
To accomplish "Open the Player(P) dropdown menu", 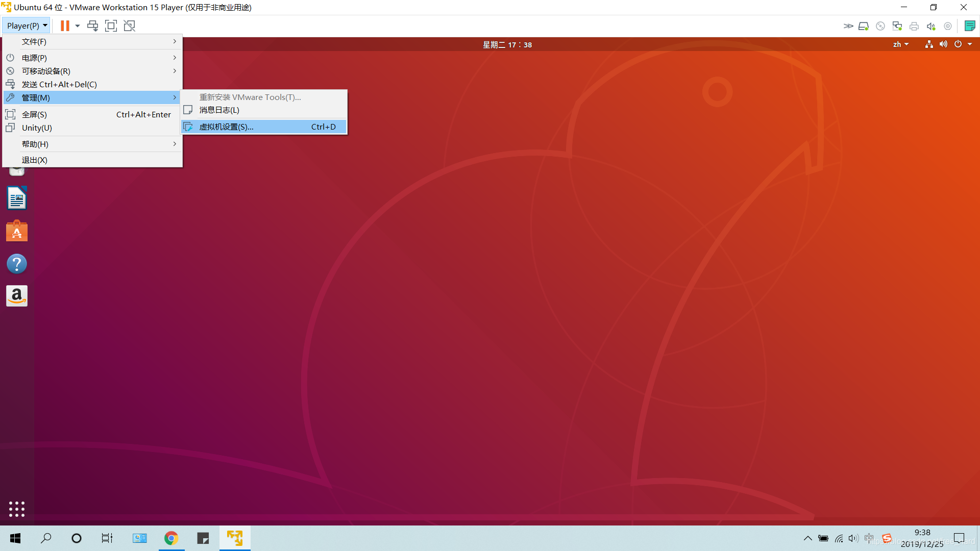I will click(x=27, y=26).
